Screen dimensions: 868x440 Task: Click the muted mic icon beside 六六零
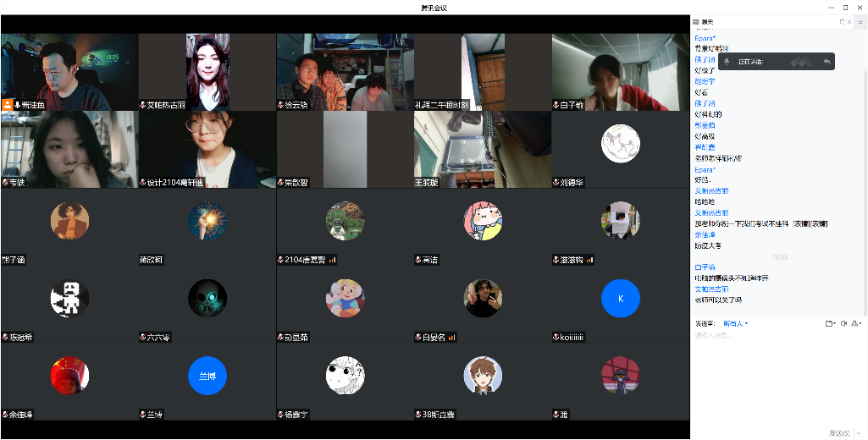[143, 337]
